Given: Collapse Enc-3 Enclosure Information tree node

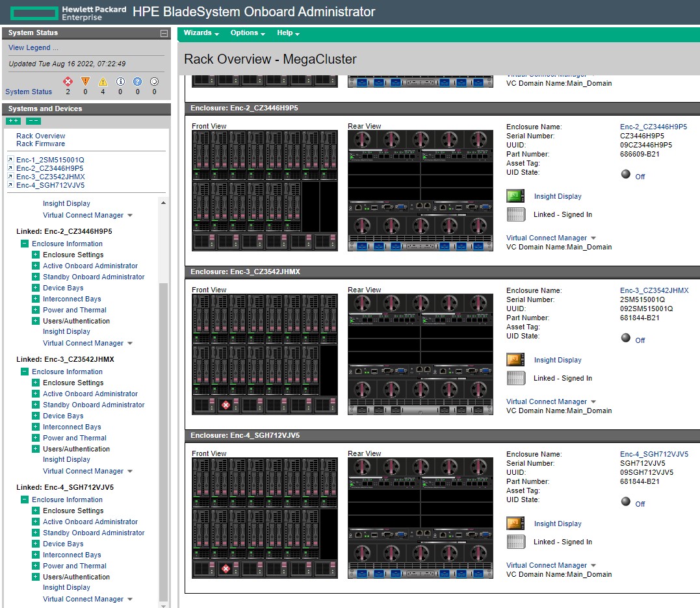Looking at the screenshot, I should coord(25,372).
